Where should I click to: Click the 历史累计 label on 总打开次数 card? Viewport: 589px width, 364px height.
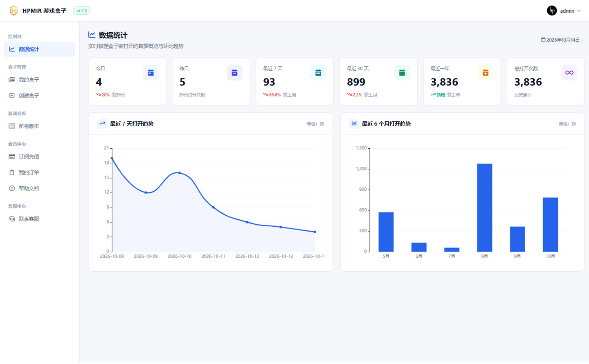click(523, 95)
